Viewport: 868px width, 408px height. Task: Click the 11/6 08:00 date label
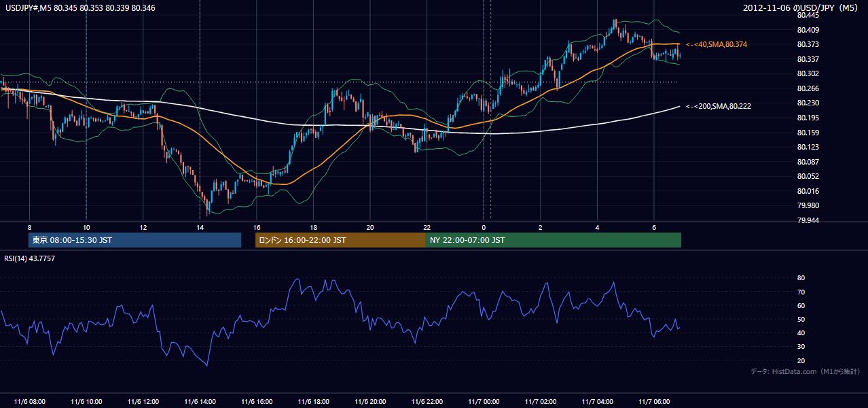[29, 401]
